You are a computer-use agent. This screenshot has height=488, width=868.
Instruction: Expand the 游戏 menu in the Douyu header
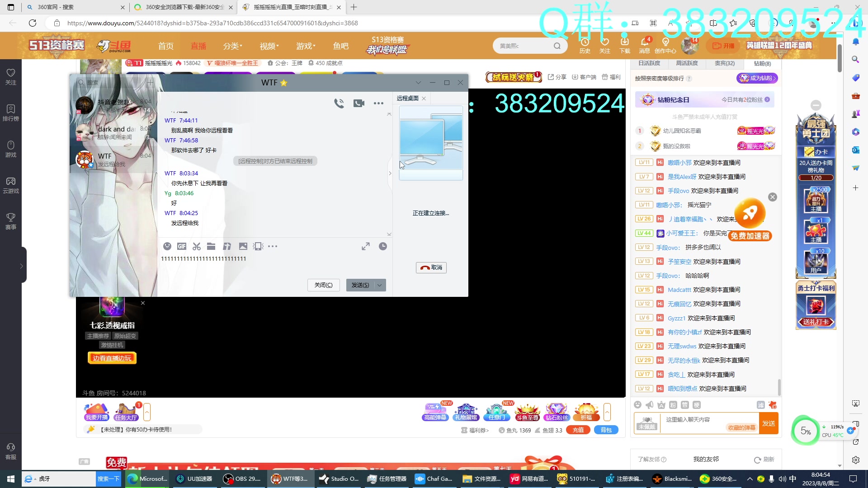tap(306, 46)
